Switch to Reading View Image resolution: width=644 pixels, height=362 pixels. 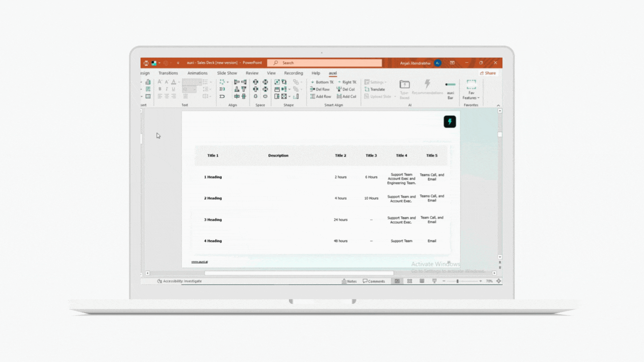click(x=422, y=281)
